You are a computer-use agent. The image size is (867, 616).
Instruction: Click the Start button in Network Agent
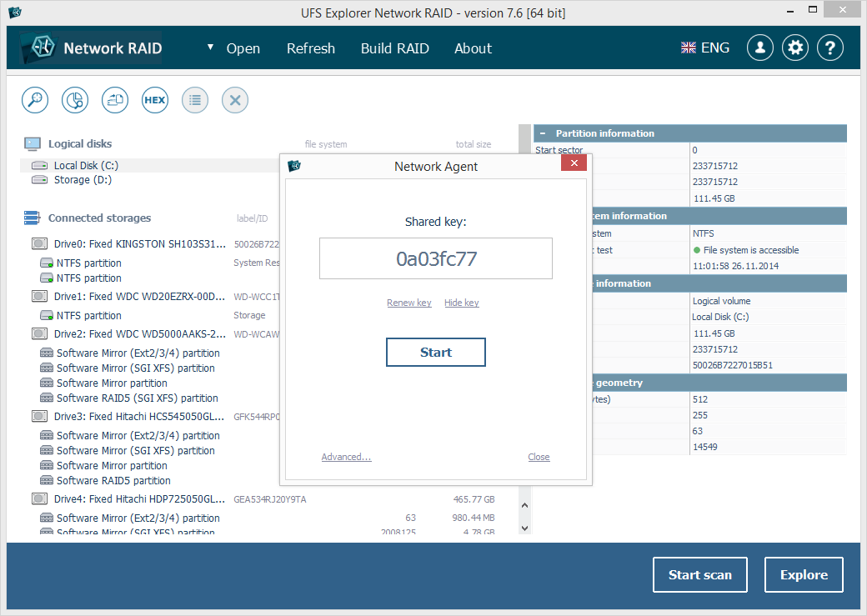[x=436, y=353]
